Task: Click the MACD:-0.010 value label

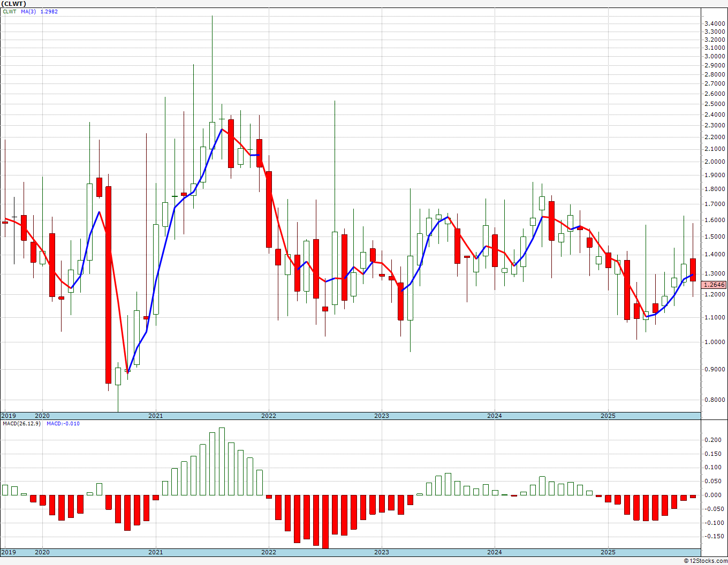Action: (63, 424)
